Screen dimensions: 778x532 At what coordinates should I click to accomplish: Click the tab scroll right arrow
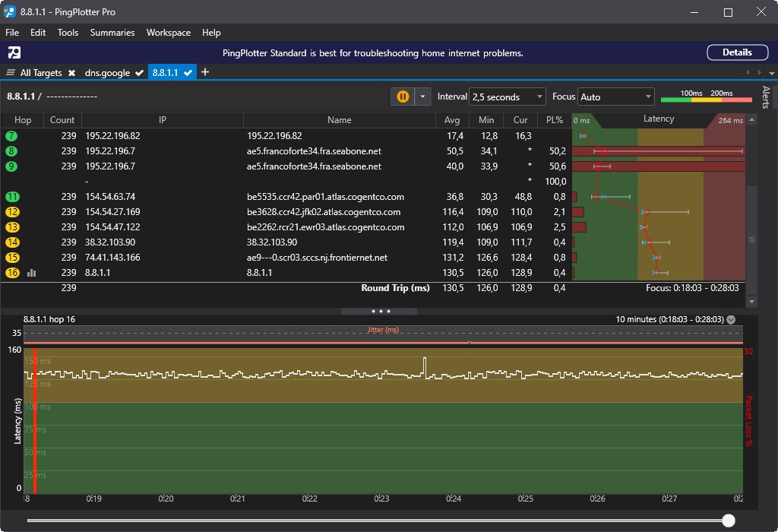[759, 72]
